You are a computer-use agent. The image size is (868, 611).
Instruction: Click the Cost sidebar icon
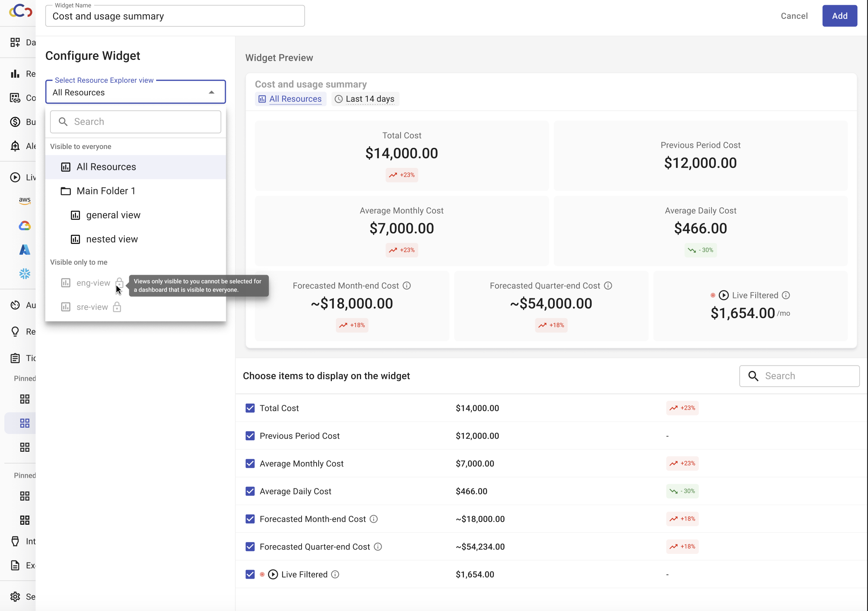tap(15, 98)
